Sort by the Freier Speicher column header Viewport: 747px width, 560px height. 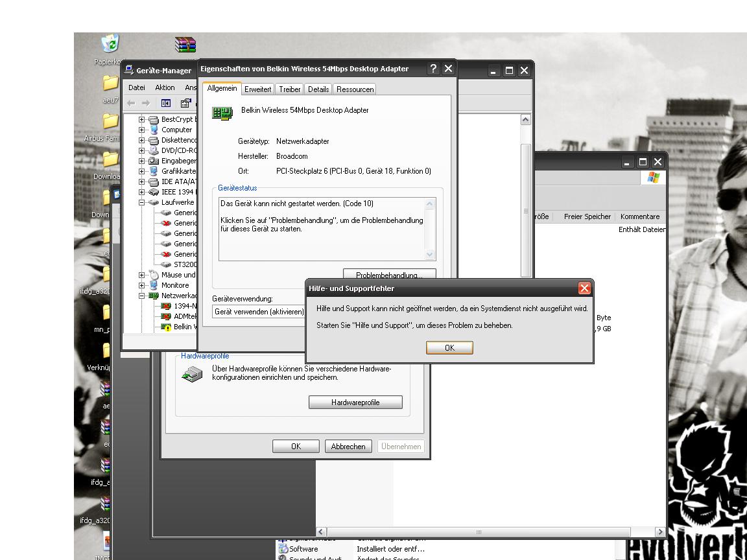587,216
